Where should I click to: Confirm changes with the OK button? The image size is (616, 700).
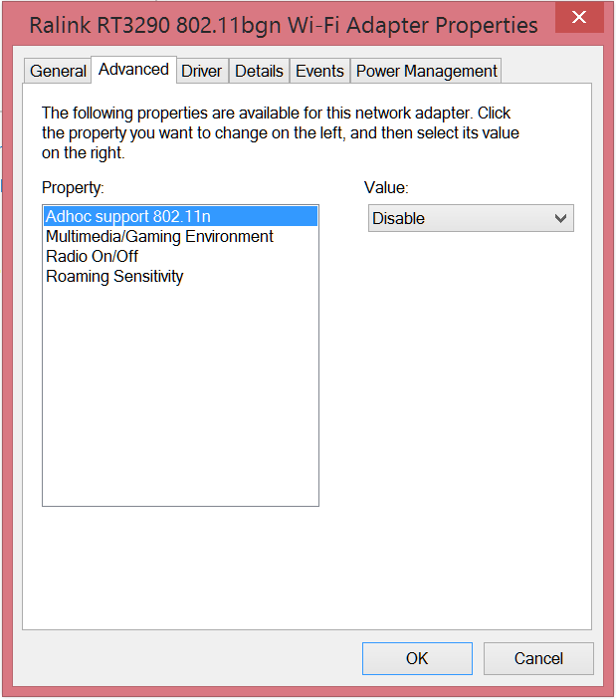click(x=417, y=658)
